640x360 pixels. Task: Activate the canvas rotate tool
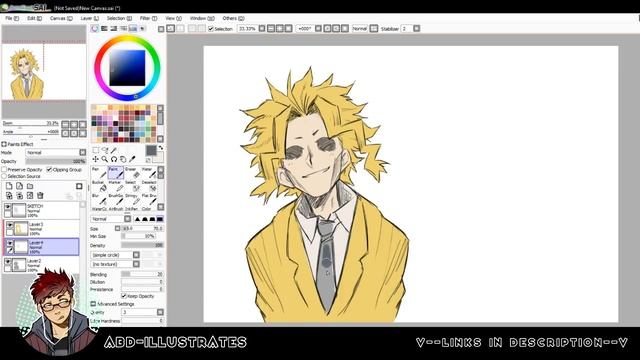click(114, 159)
